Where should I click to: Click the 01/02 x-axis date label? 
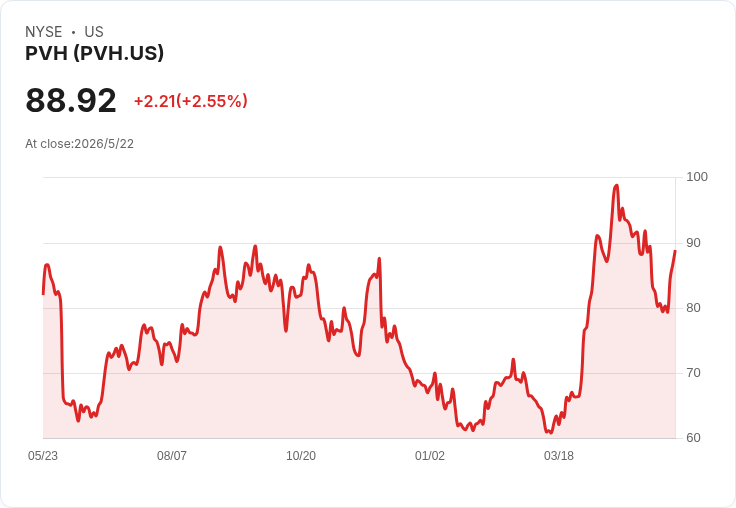[x=429, y=455]
